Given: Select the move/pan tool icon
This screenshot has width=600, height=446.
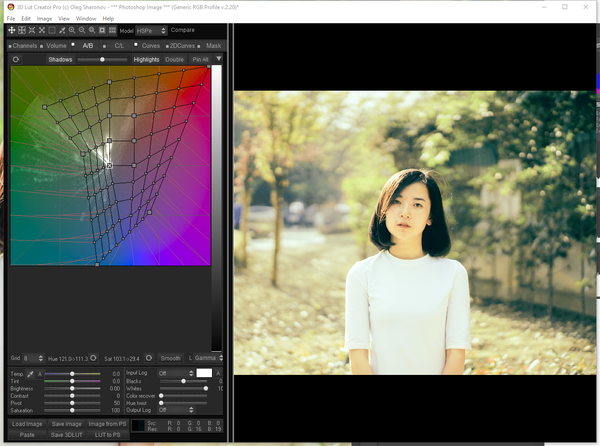Looking at the screenshot, I should tap(12, 30).
